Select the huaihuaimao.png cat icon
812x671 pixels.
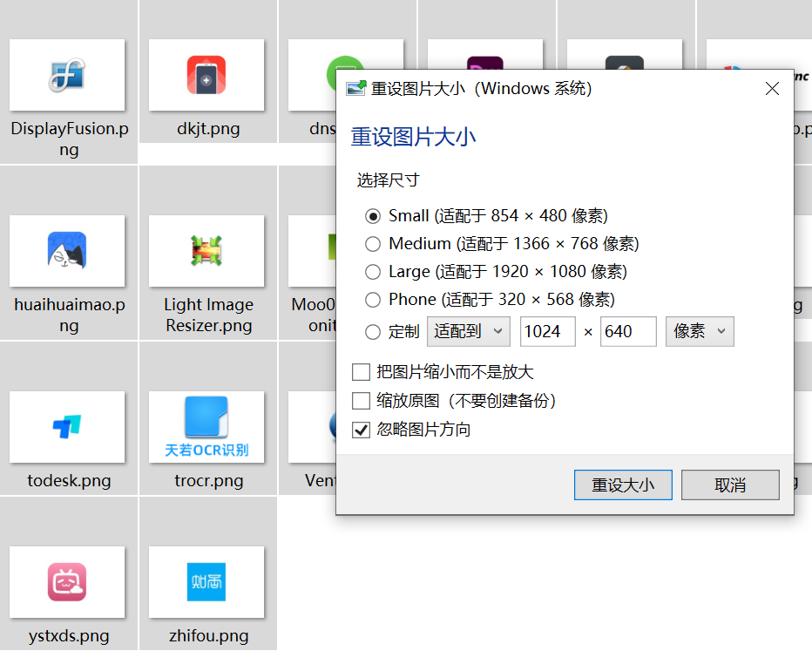(67, 251)
